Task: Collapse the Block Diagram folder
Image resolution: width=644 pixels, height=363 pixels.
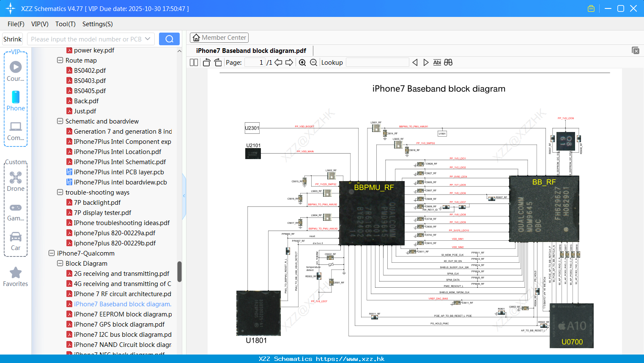Action: (x=60, y=264)
